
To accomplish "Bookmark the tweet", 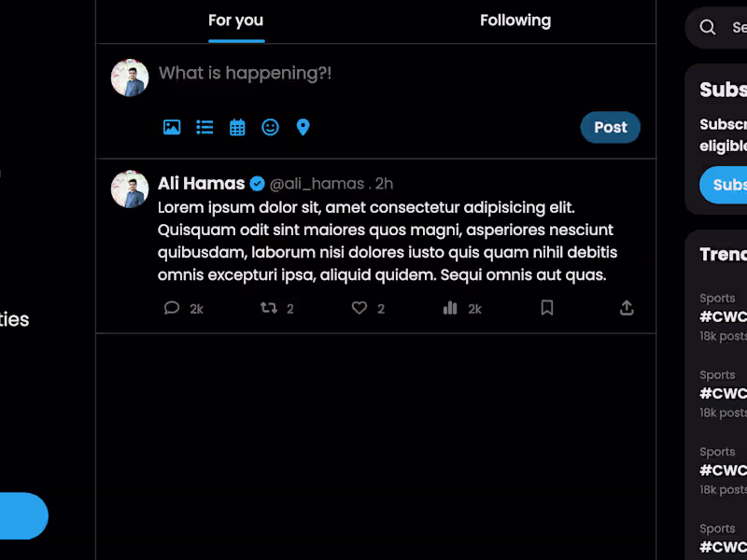I will click(x=547, y=308).
